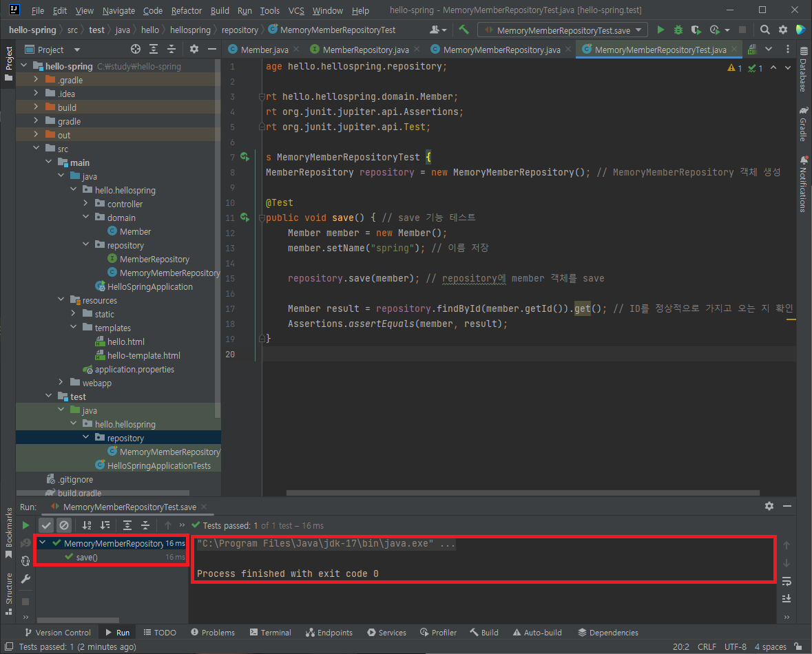Sort test results by duration

105,525
